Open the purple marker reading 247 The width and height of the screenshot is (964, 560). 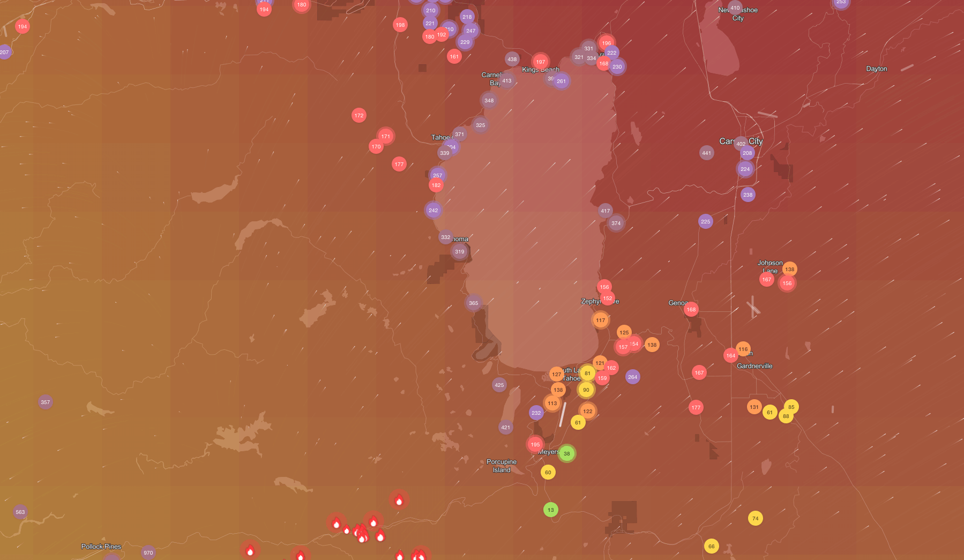tap(471, 31)
